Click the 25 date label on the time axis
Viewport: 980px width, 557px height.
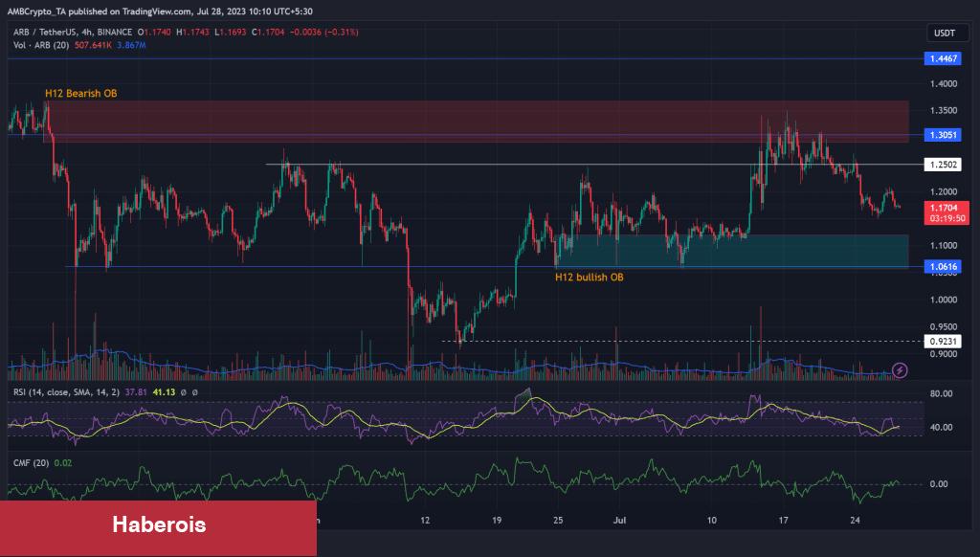(x=558, y=520)
